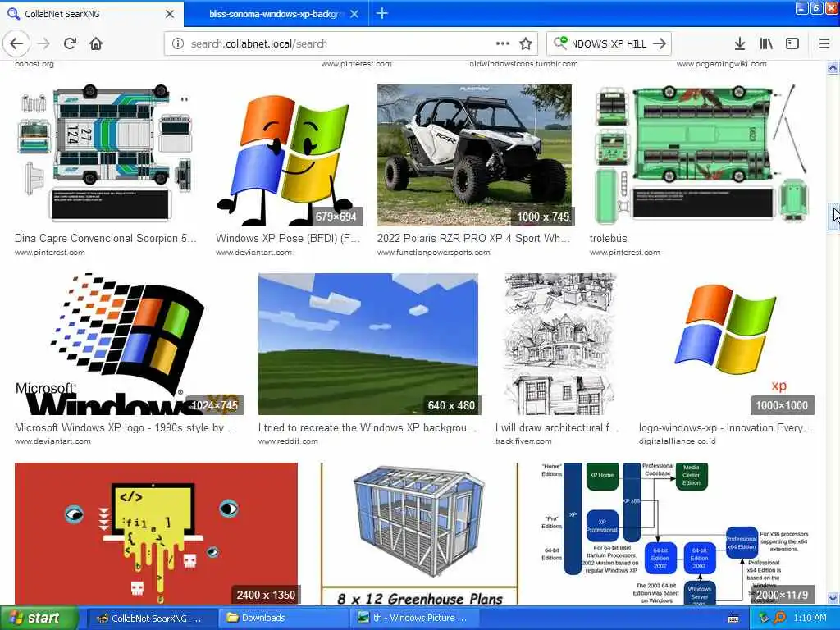Close the CollabNet SearXNG tab
The image size is (840, 630).
(x=170, y=14)
